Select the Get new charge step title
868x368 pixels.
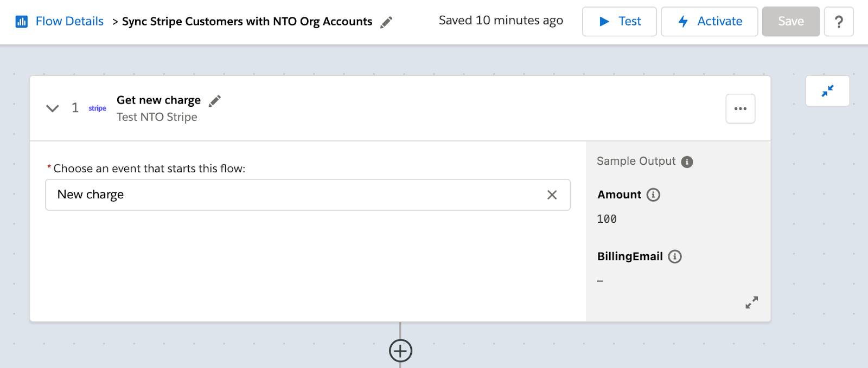[158, 100]
